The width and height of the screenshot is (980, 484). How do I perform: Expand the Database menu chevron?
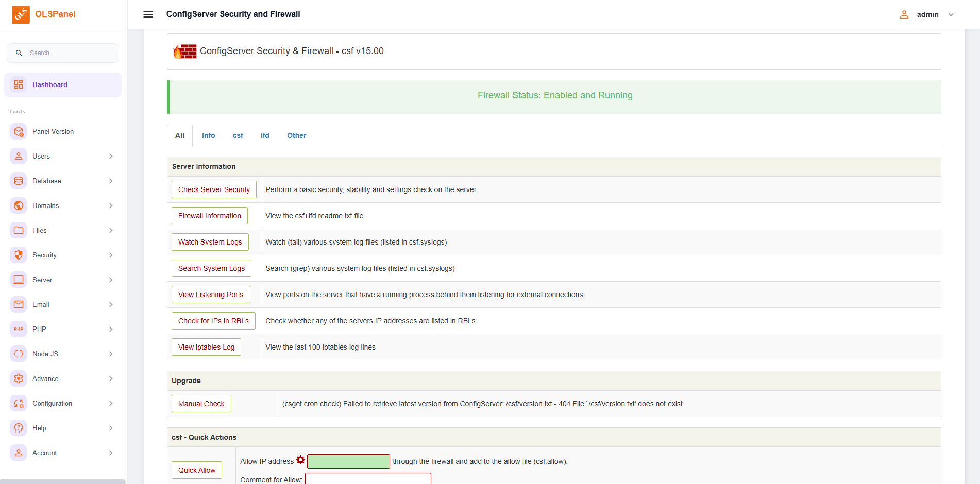(x=111, y=181)
